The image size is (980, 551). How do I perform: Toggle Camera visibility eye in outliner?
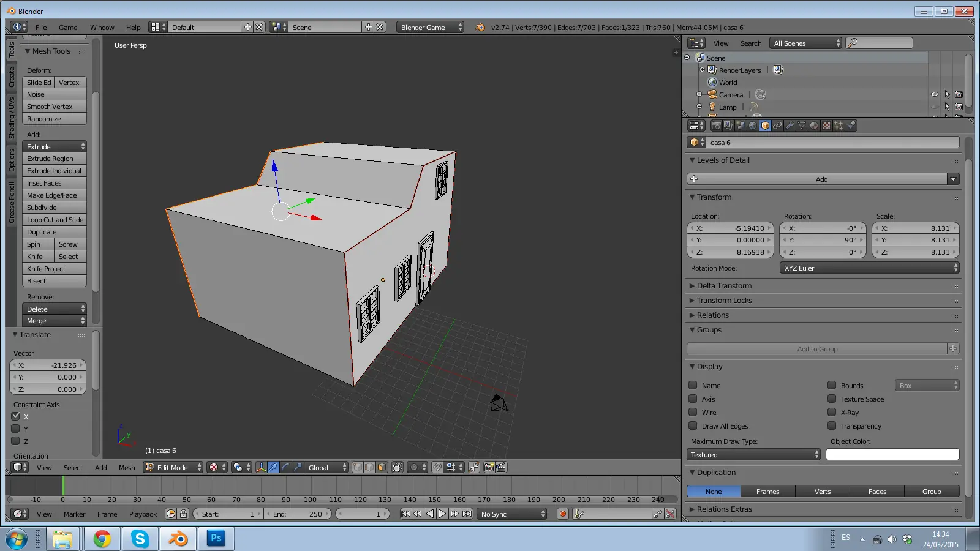(x=935, y=94)
